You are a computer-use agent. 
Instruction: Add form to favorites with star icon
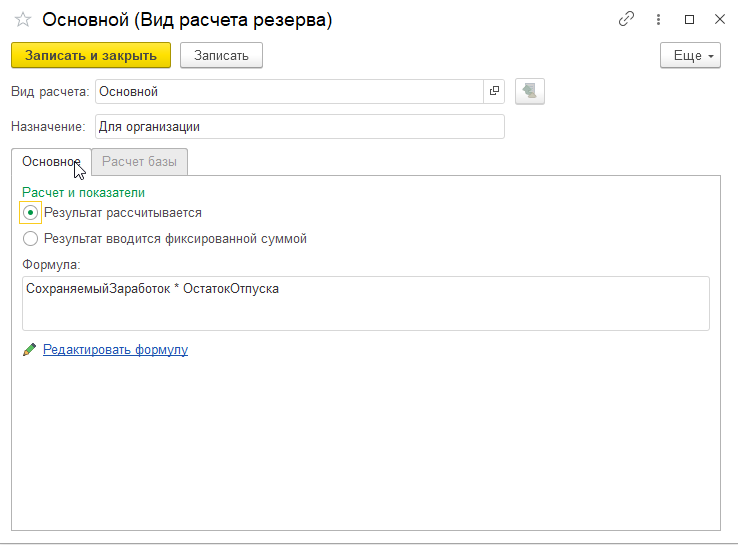(23, 20)
